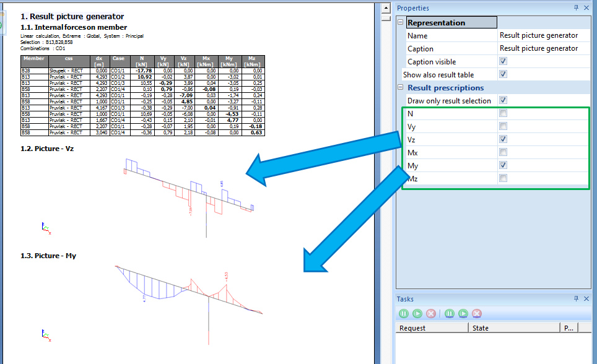The width and height of the screenshot is (597, 364).
Task: Pin the Tasks panel
Action: (576, 299)
